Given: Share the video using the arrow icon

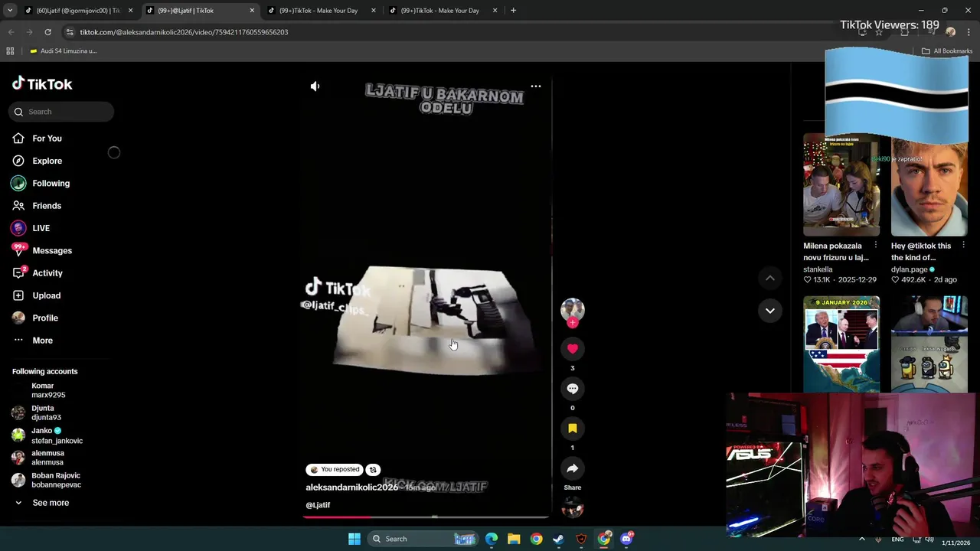Looking at the screenshot, I should point(572,468).
